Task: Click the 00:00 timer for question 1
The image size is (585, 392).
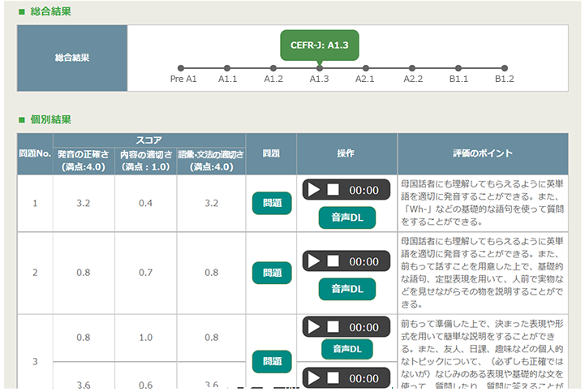Action: [x=363, y=191]
